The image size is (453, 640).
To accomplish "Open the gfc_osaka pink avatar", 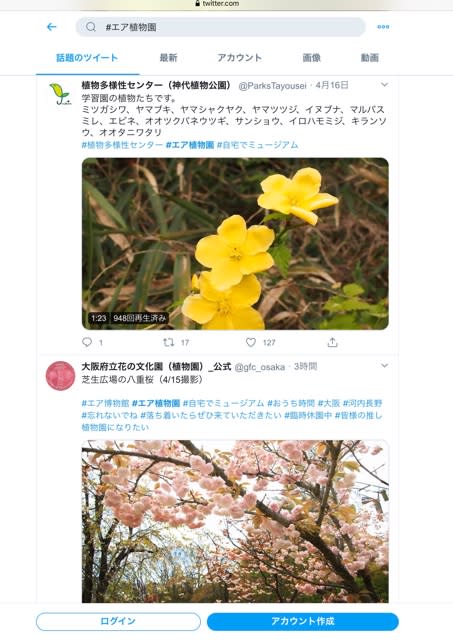I will tap(60, 376).
